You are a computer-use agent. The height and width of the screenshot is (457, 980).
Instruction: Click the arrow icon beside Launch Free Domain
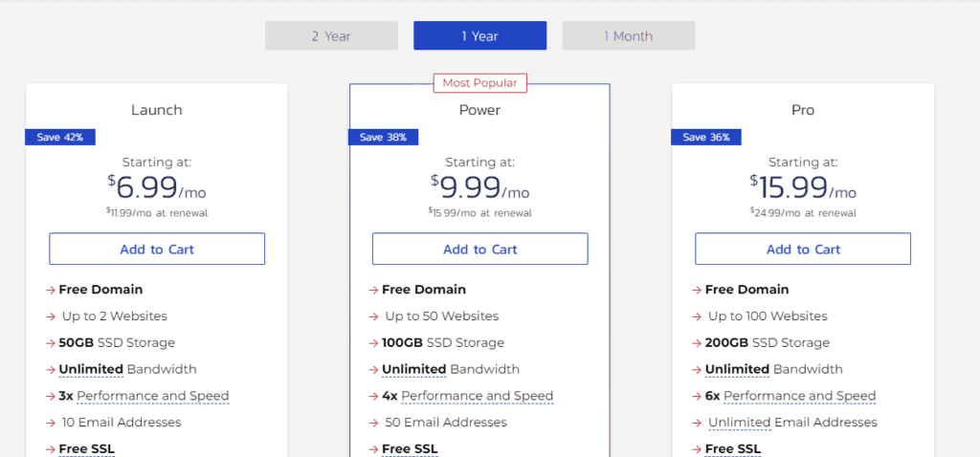pyautogui.click(x=50, y=290)
